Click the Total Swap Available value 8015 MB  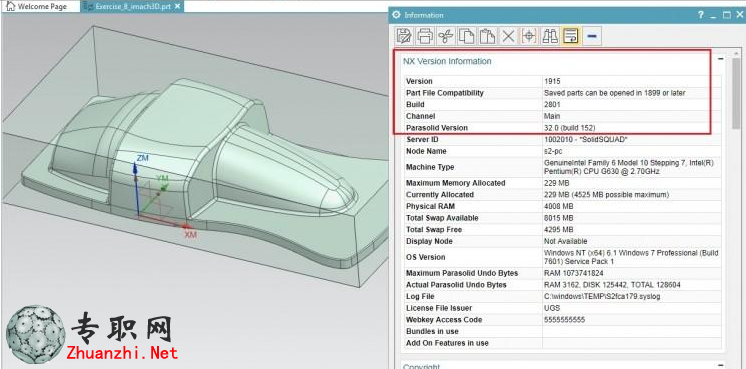[x=559, y=218]
